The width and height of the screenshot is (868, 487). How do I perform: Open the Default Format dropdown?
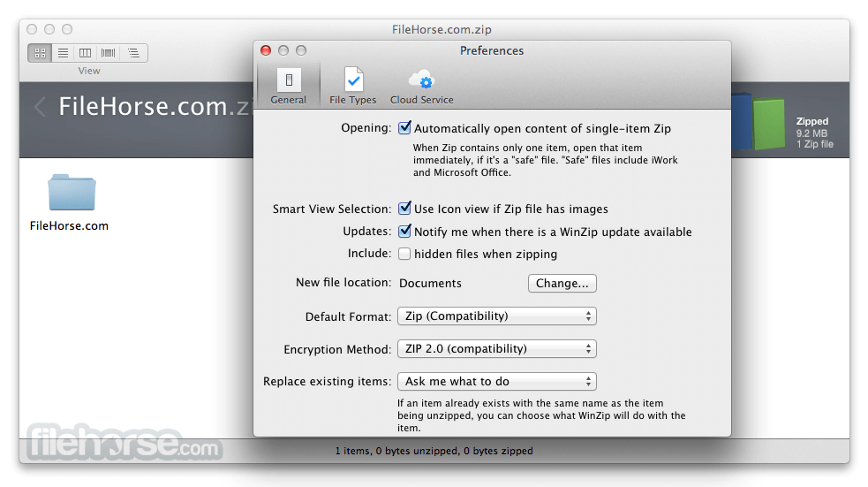pyautogui.click(x=496, y=316)
